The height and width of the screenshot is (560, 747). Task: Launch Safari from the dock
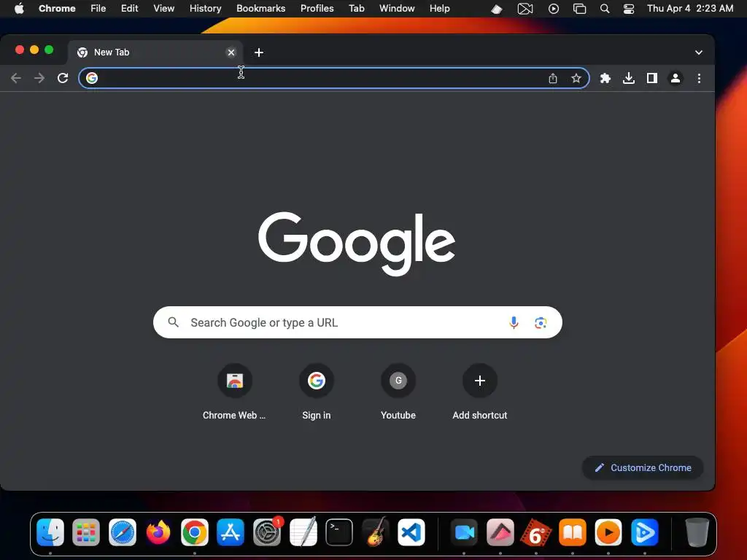(x=123, y=532)
